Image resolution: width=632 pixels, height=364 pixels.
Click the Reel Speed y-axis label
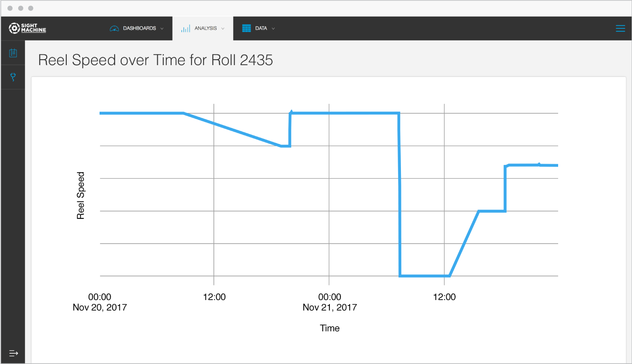click(81, 195)
